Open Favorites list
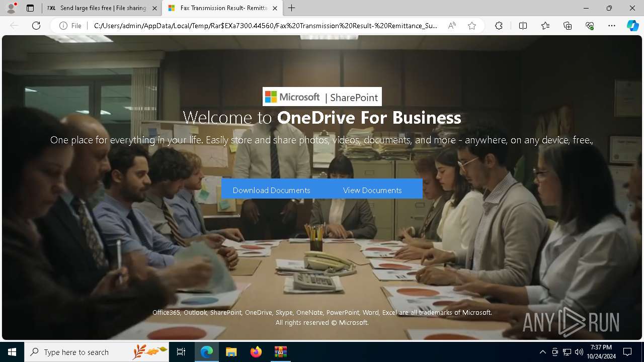 (545, 26)
